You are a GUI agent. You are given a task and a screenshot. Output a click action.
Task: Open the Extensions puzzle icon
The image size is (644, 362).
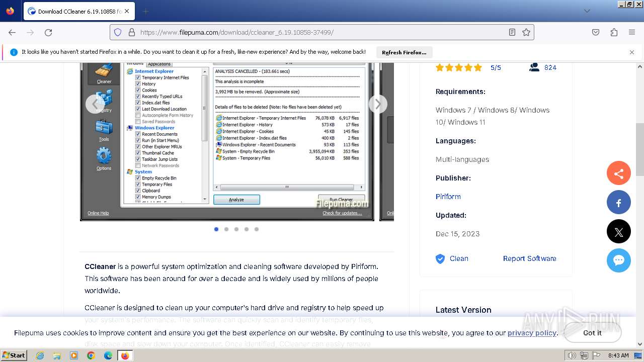point(614,32)
